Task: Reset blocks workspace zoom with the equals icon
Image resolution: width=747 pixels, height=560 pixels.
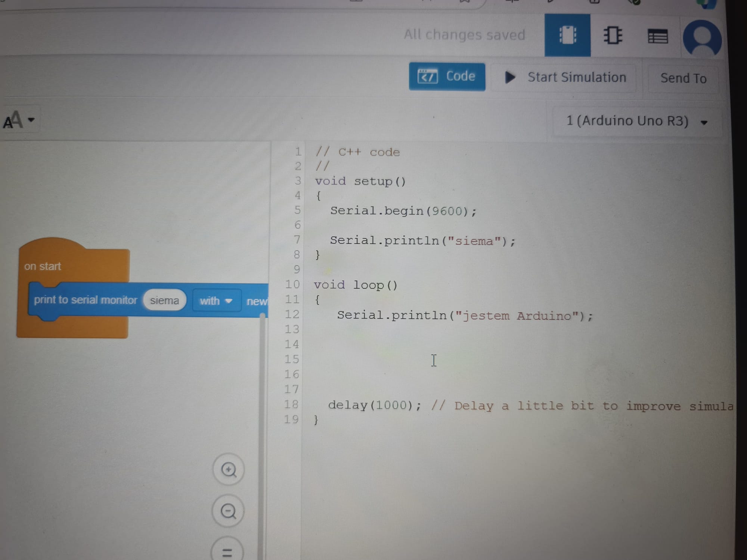Action: point(227,552)
